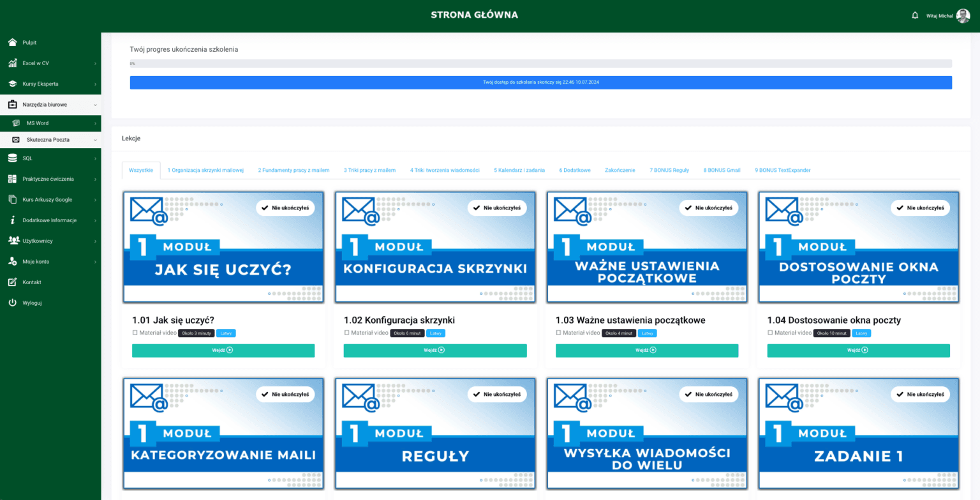Click the MS Word sidebar icon
The height and width of the screenshot is (500, 980).
tap(16, 123)
